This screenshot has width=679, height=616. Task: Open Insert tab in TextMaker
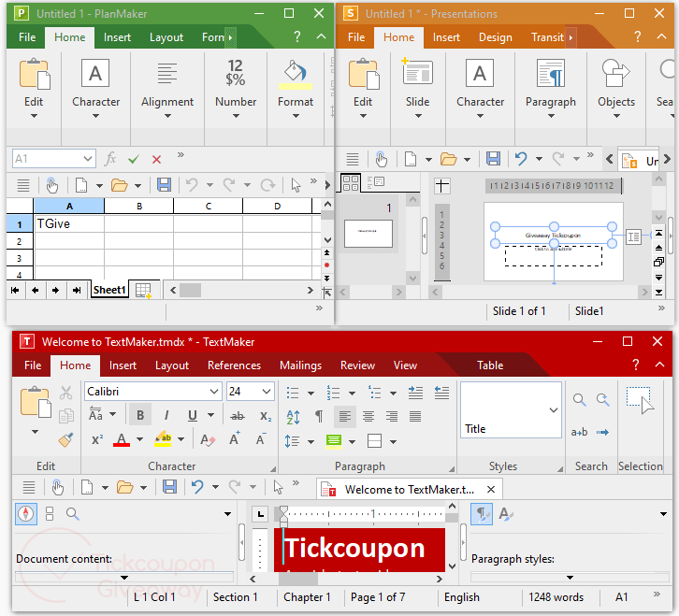(x=123, y=365)
